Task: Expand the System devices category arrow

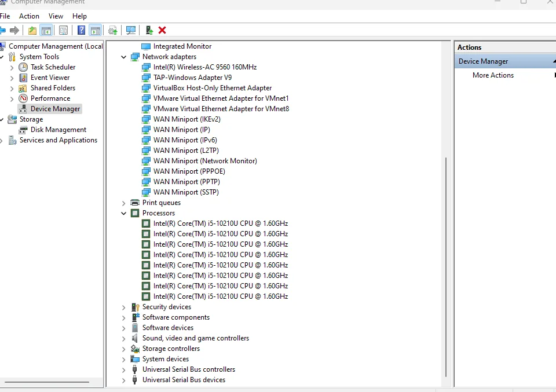Action: click(x=123, y=360)
